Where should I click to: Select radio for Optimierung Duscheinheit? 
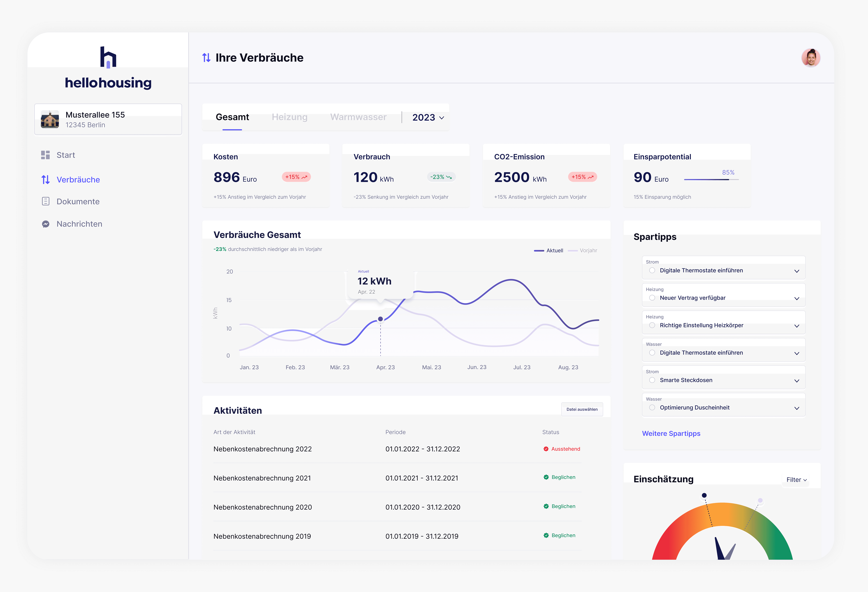click(652, 408)
